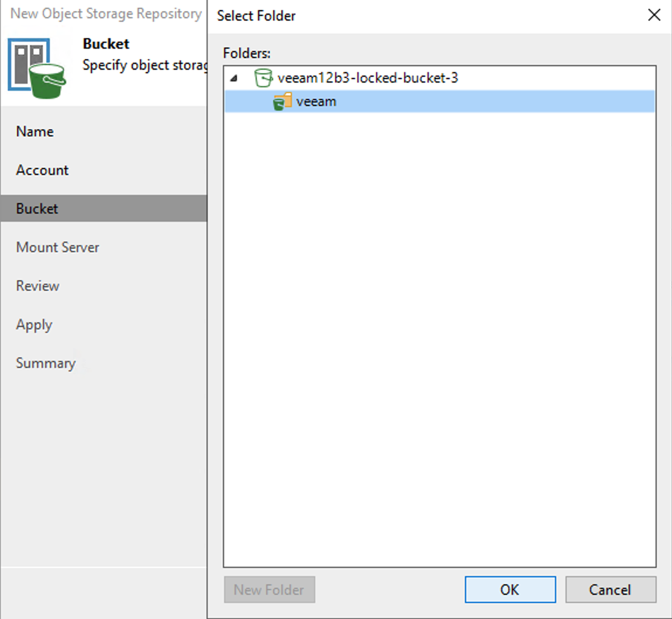Open the Apply wizard step

coord(35,325)
